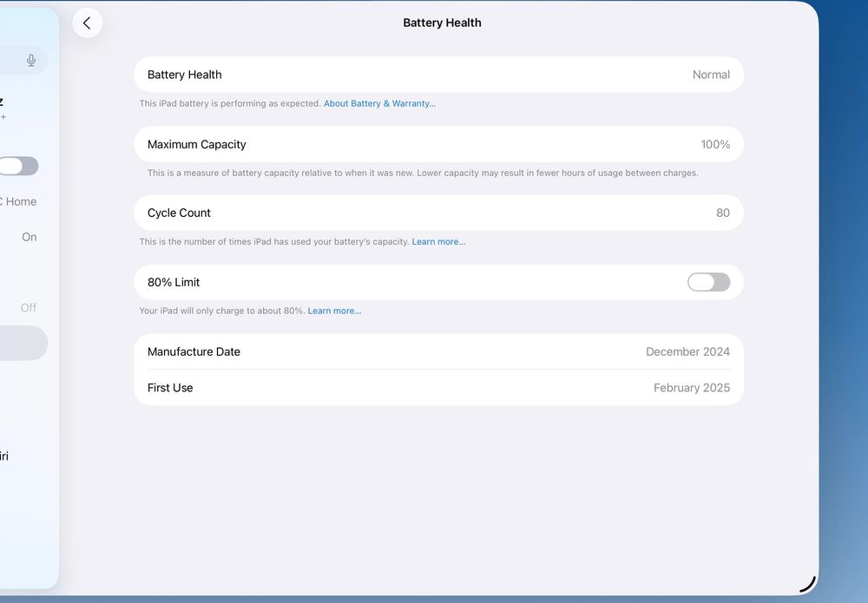Open About Battery & Warranty link
The width and height of the screenshot is (868, 603).
[x=380, y=103]
